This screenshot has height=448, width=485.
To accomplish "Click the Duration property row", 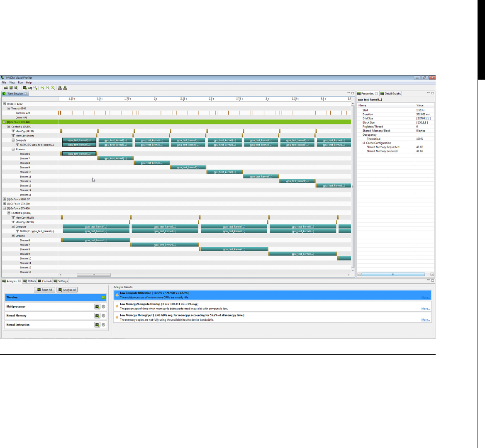I will coord(396,114).
